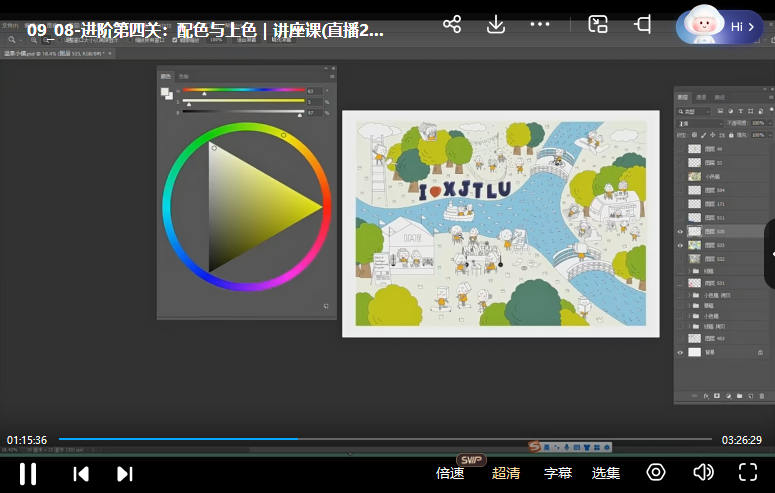Open the 超清 video quality selector
The image size is (775, 493).
tap(506, 473)
